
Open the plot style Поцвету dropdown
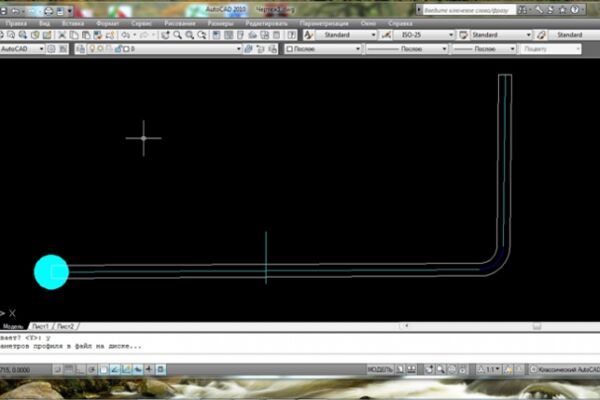click(x=551, y=49)
